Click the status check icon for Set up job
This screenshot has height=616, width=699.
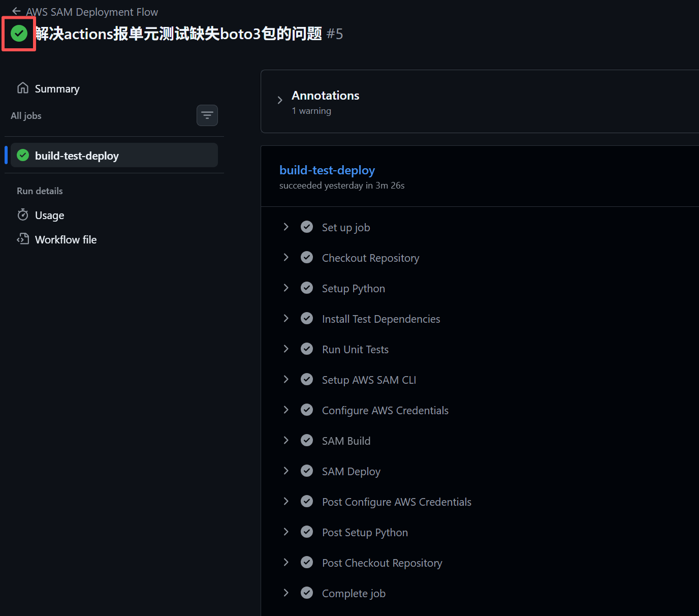[307, 227]
